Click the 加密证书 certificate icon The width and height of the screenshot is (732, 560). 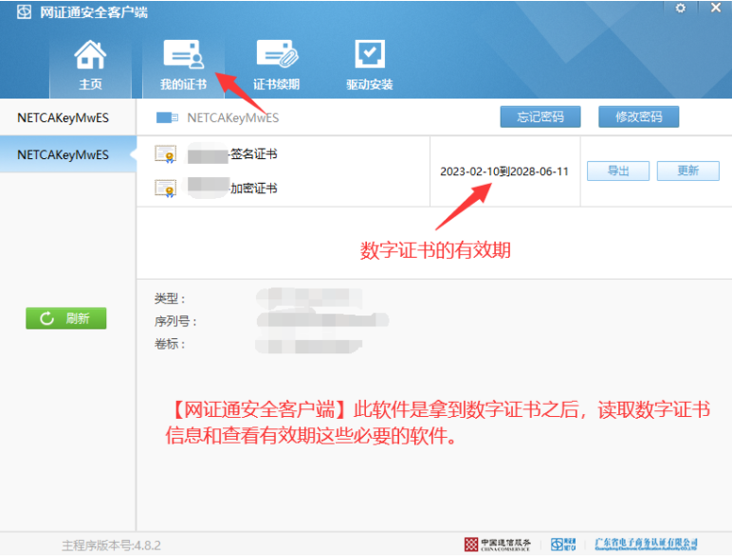[165, 188]
